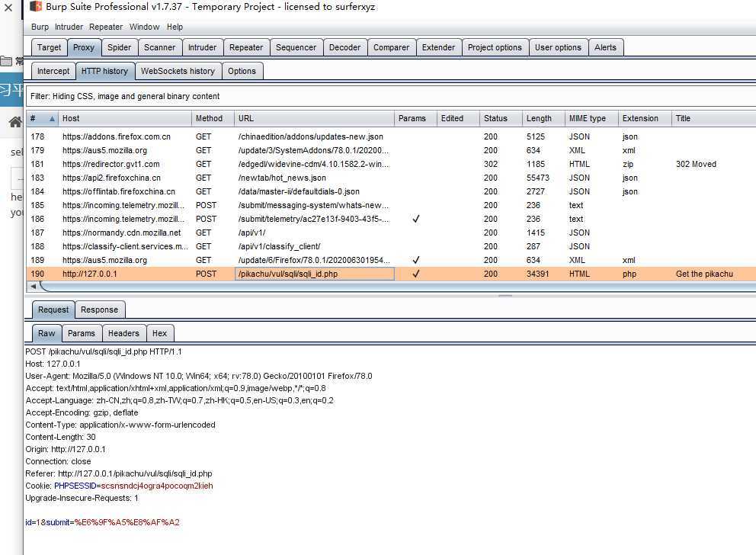Select request 178 to addons.firefox.com.cn
This screenshot has height=555, width=756.
(x=390, y=137)
